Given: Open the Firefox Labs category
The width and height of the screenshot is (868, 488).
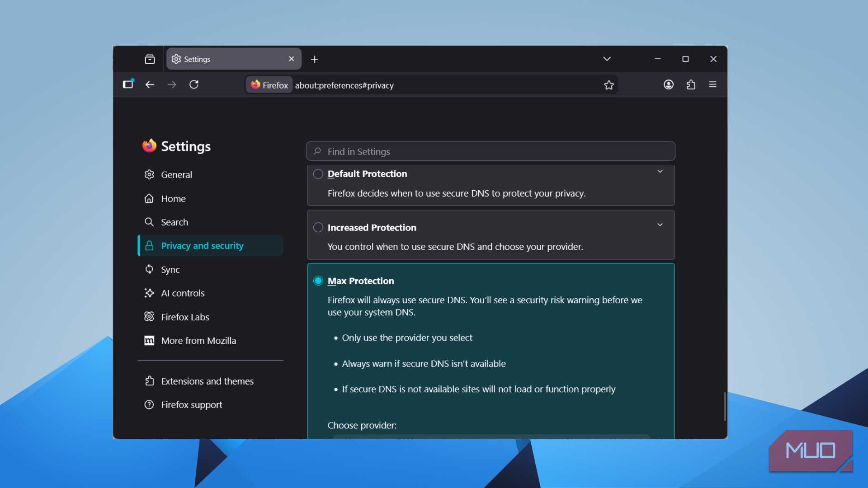Looking at the screenshot, I should (x=211, y=317).
